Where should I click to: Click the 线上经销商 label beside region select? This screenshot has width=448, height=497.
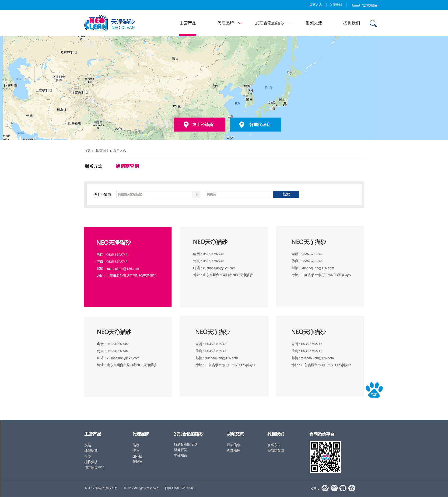click(x=102, y=195)
